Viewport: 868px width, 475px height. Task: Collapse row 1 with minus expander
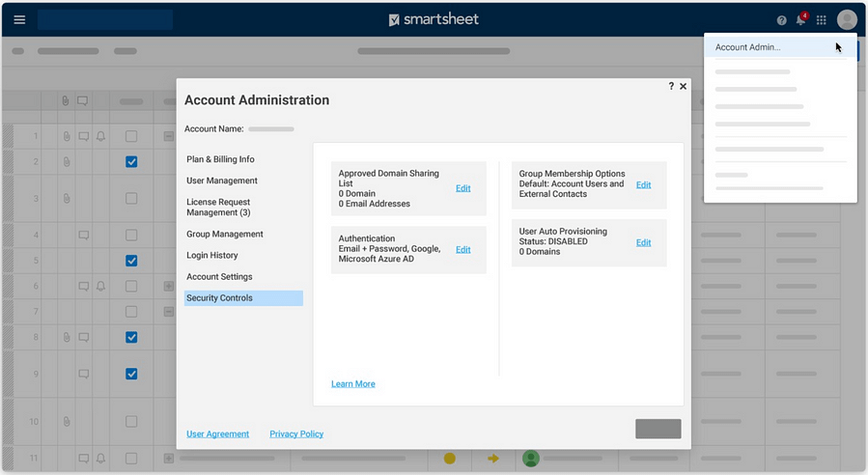[x=169, y=136]
